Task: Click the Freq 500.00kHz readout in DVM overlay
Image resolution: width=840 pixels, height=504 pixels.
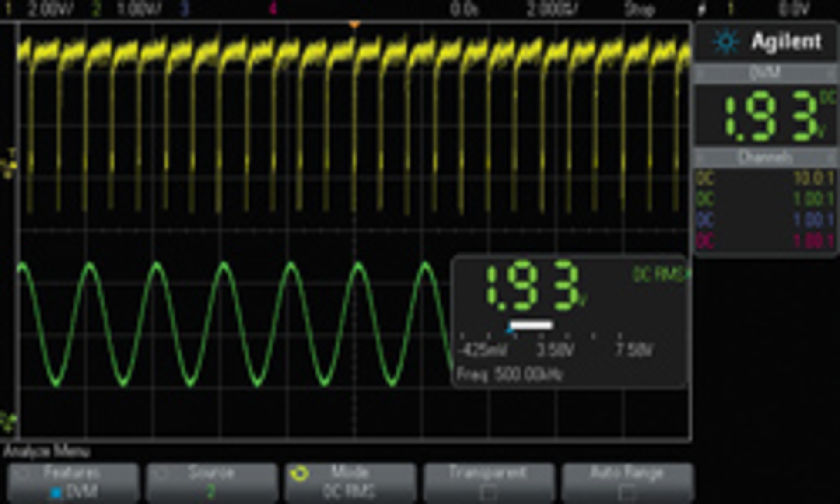Action: (510, 374)
